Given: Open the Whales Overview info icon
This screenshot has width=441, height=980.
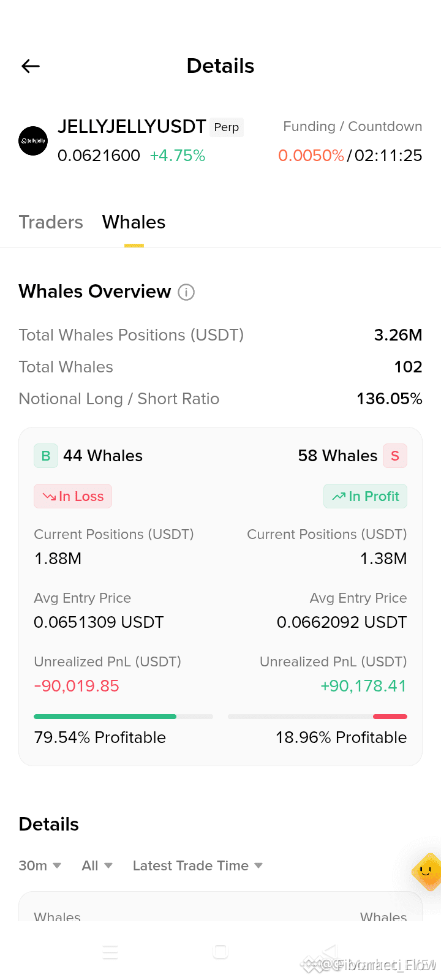Looking at the screenshot, I should 186,292.
